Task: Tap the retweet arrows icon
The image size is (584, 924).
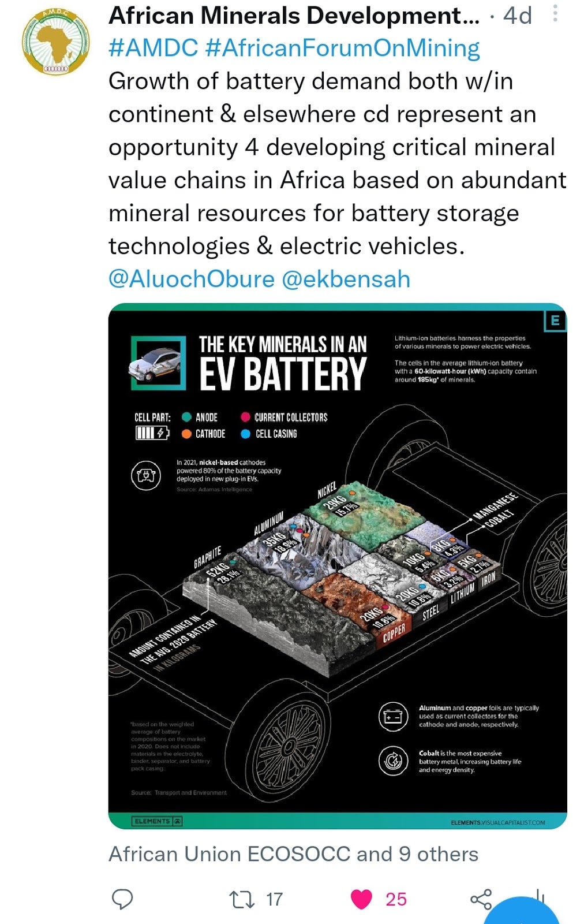Action: [x=242, y=899]
